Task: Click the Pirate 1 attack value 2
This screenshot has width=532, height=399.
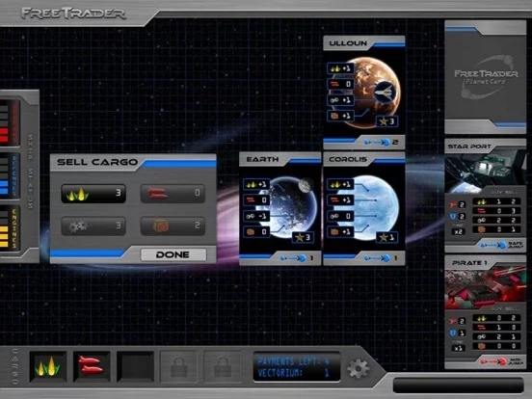Action: pyautogui.click(x=458, y=321)
